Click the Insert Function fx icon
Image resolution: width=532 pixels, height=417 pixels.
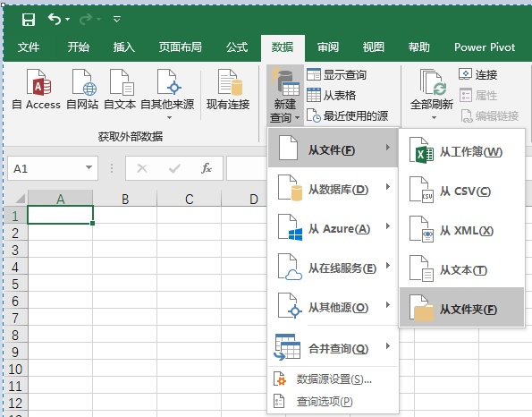[x=206, y=167]
